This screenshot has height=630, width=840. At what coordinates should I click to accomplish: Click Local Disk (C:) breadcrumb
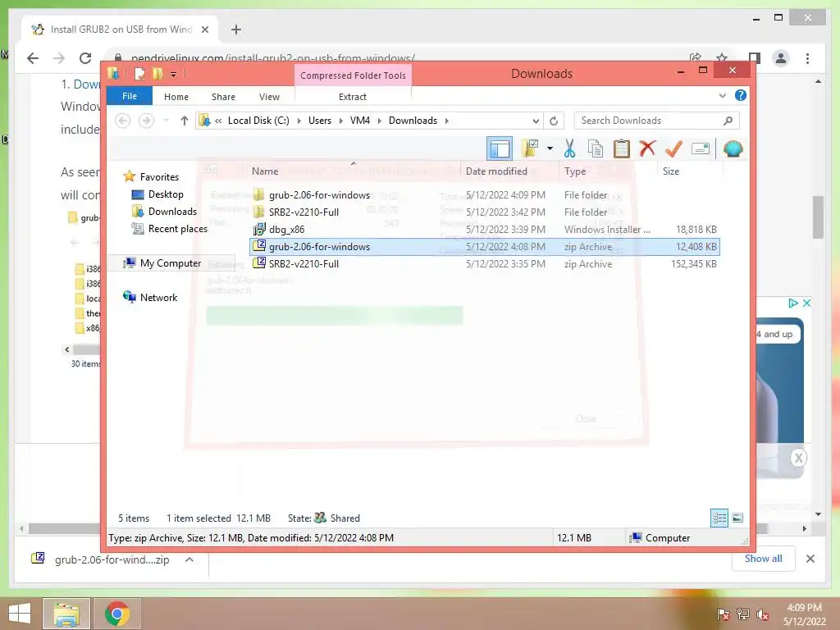pyautogui.click(x=258, y=121)
